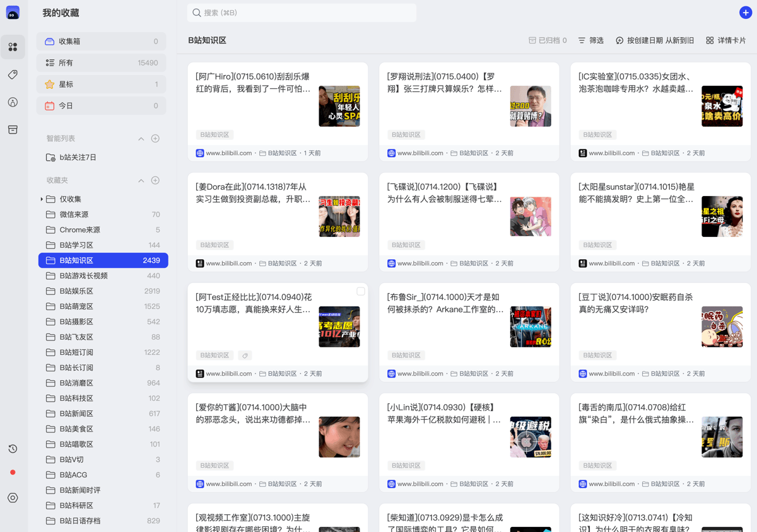The height and width of the screenshot is (532, 757).
Task: Click www.bilibili.com link on 爱你的T酱 card
Action: click(x=229, y=484)
